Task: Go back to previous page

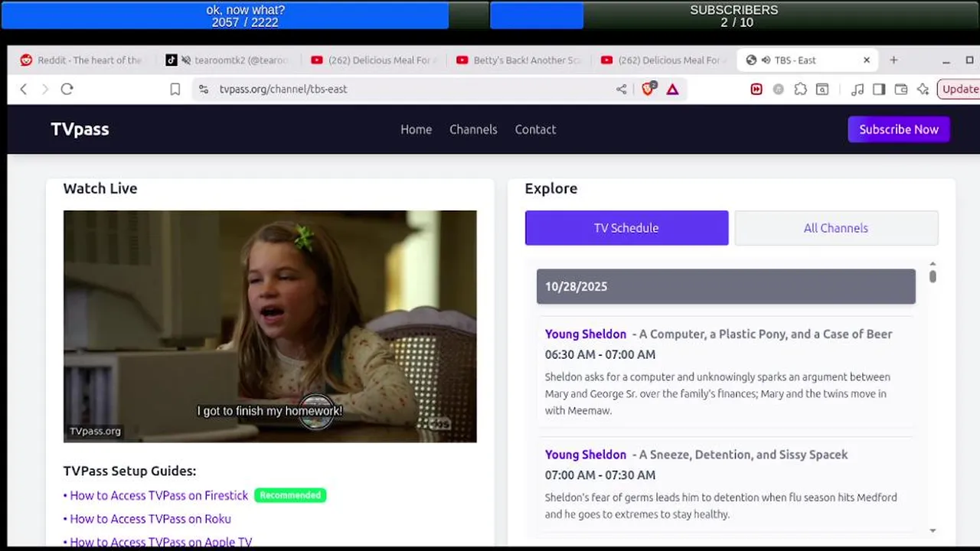Action: coord(24,89)
